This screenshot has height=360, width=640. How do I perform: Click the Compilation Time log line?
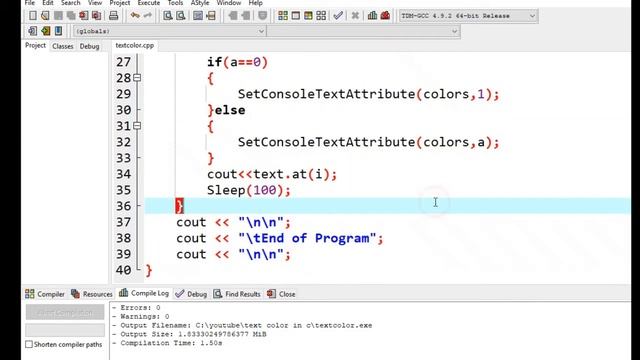(167, 343)
